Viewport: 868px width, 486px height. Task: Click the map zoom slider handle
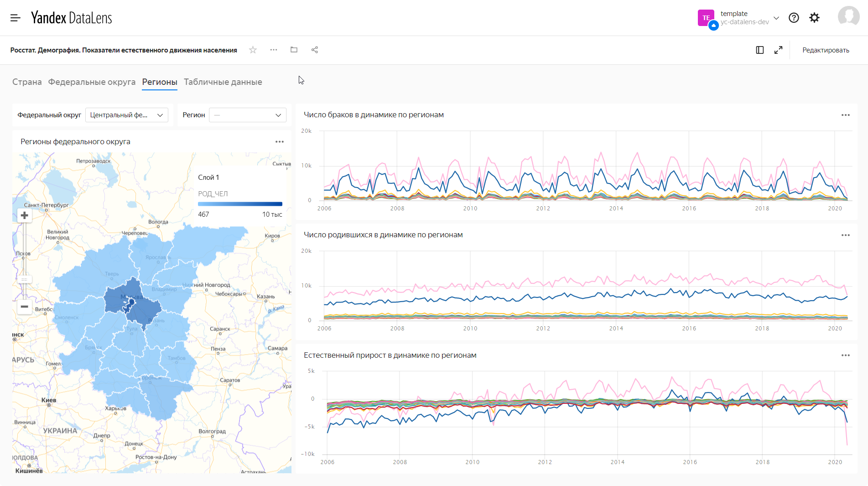click(x=25, y=279)
